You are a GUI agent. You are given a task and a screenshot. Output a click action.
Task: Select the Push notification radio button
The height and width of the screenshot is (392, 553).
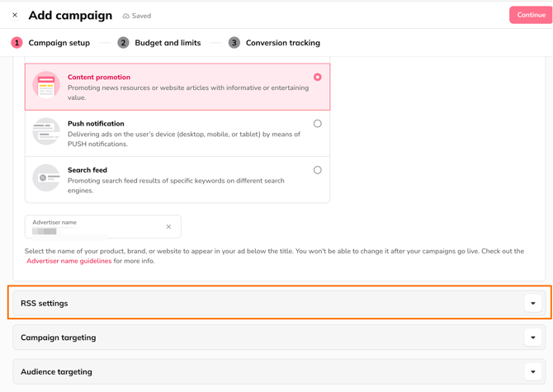pyautogui.click(x=317, y=124)
